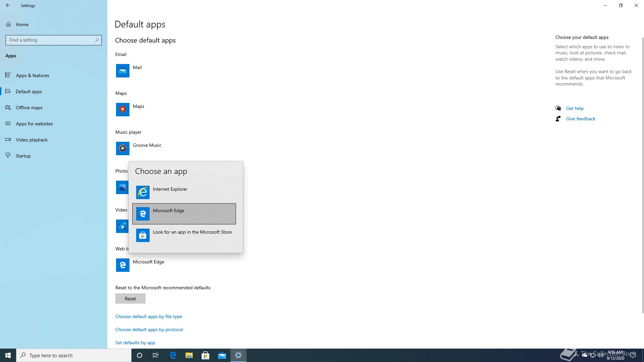
Task: Click the Photos app icon behind the popup
Action: tap(122, 187)
